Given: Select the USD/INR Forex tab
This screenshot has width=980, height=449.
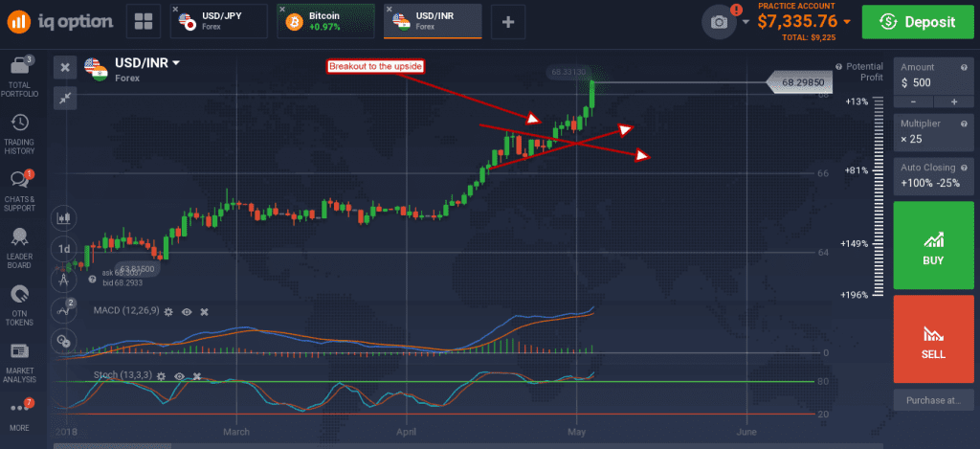Looking at the screenshot, I should [433, 21].
